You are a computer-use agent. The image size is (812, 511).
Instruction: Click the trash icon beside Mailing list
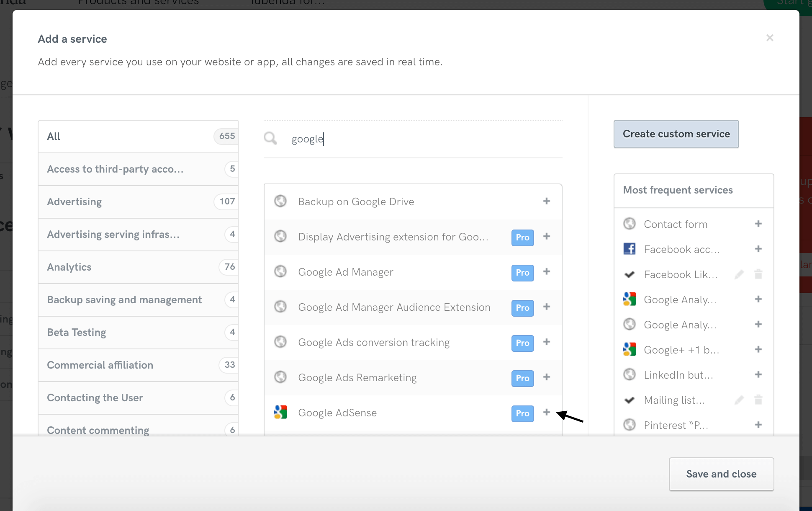point(758,400)
